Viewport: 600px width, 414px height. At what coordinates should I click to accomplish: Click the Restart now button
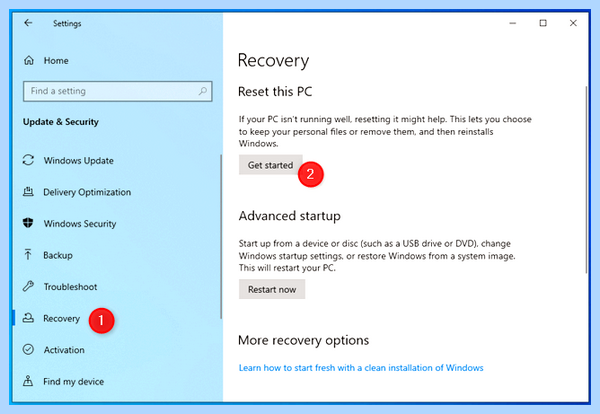pos(272,289)
